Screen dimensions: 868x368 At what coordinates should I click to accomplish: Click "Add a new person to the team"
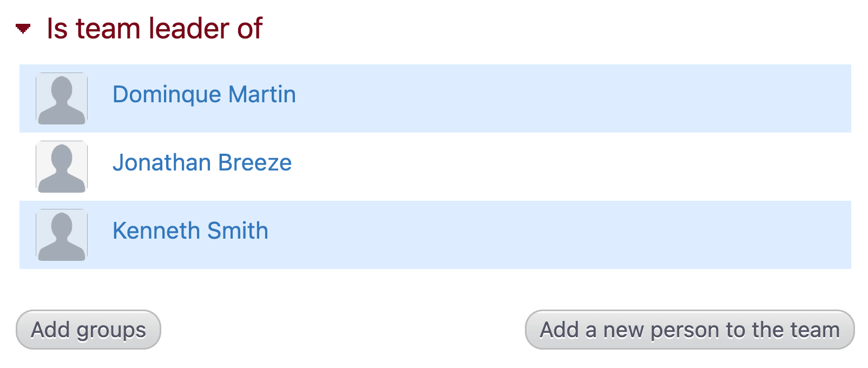689,330
